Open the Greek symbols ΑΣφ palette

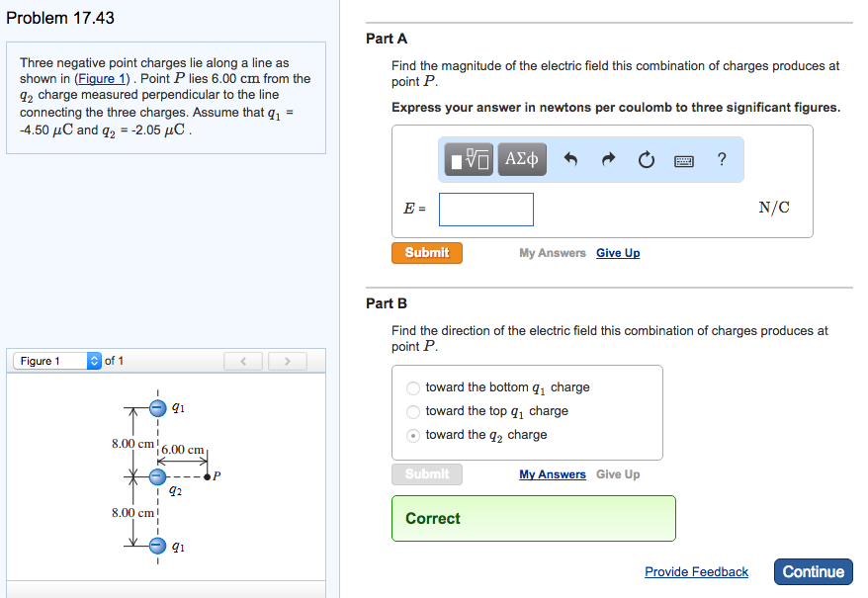(x=522, y=159)
